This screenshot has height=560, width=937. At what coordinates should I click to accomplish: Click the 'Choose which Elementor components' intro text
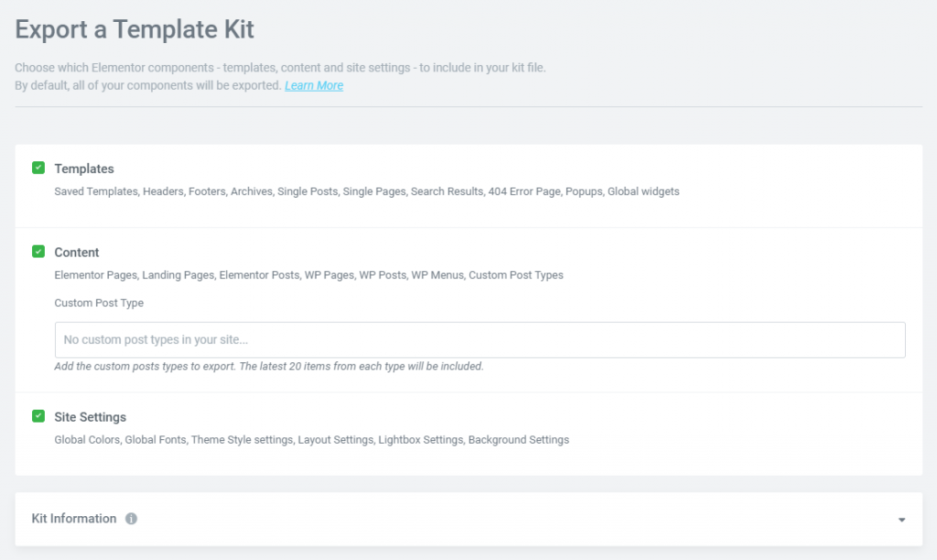(280, 68)
